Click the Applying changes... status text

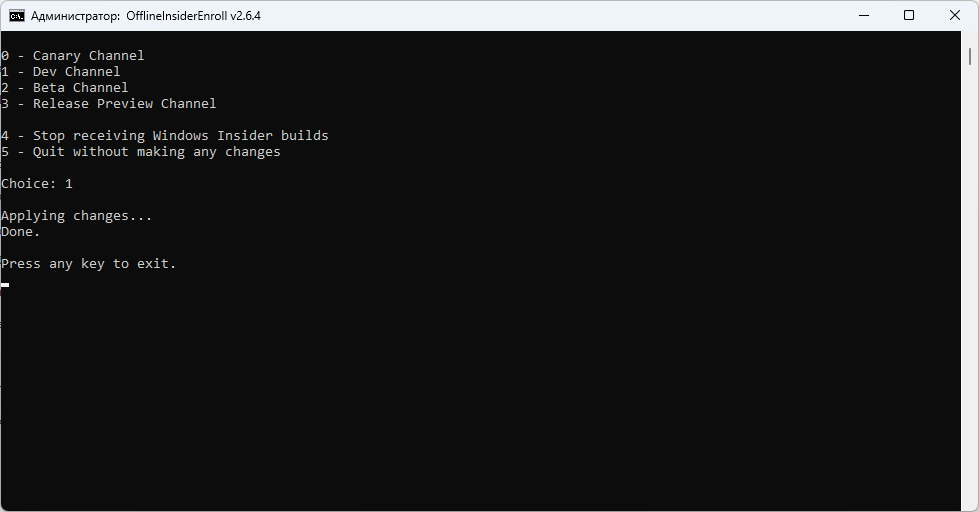[77, 216]
